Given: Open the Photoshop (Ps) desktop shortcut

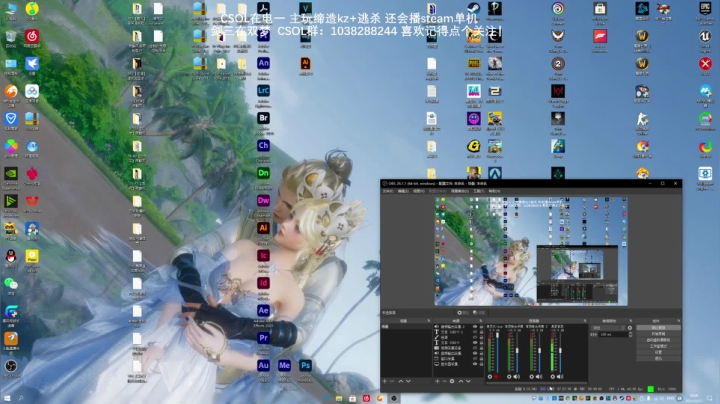Looking at the screenshot, I should tap(305, 366).
